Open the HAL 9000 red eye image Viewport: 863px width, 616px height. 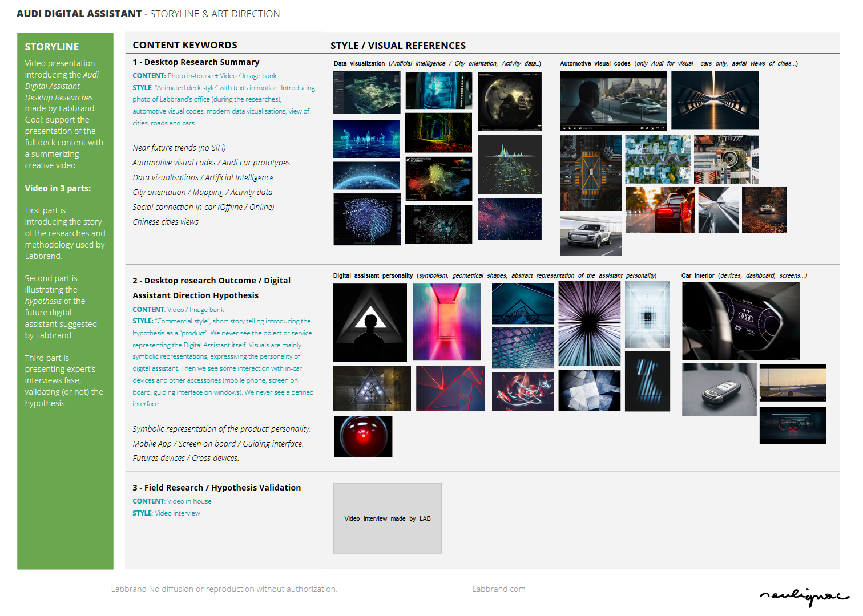tap(363, 436)
